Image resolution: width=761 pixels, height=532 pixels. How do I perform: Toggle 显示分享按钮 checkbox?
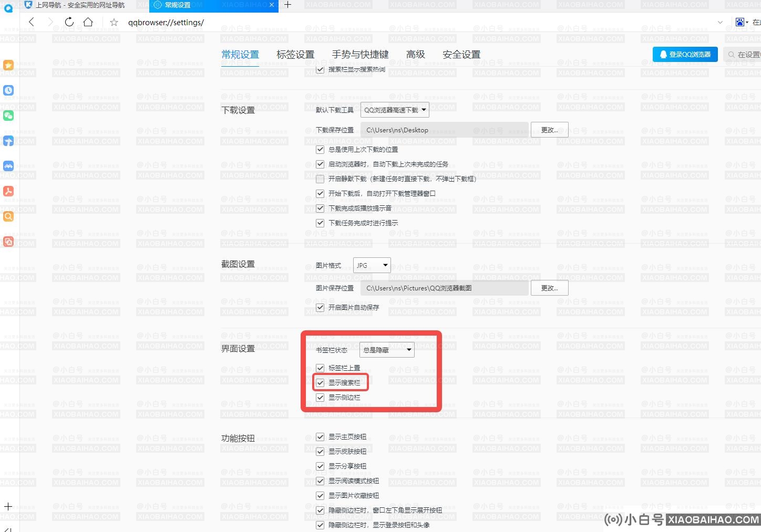320,466
